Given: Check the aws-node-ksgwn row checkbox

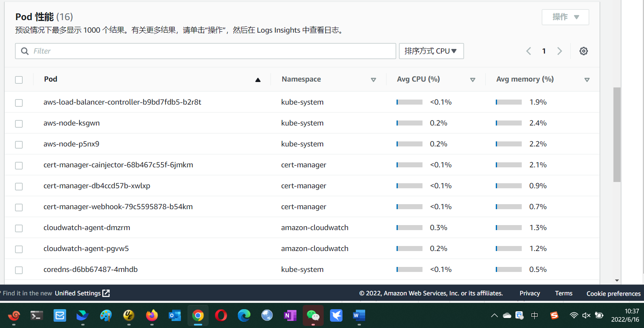Looking at the screenshot, I should (19, 123).
